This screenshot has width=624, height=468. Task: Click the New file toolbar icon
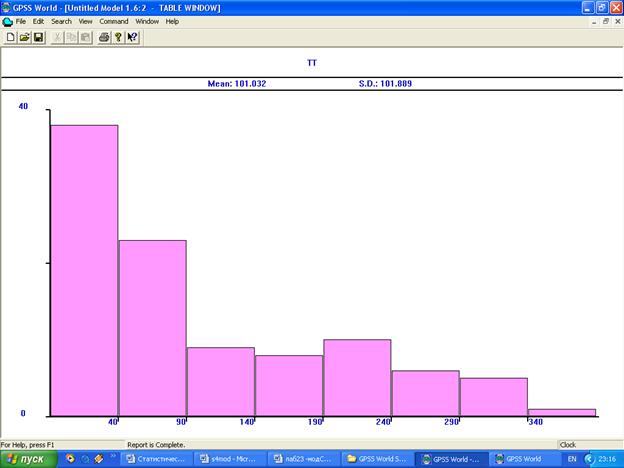pos(10,37)
